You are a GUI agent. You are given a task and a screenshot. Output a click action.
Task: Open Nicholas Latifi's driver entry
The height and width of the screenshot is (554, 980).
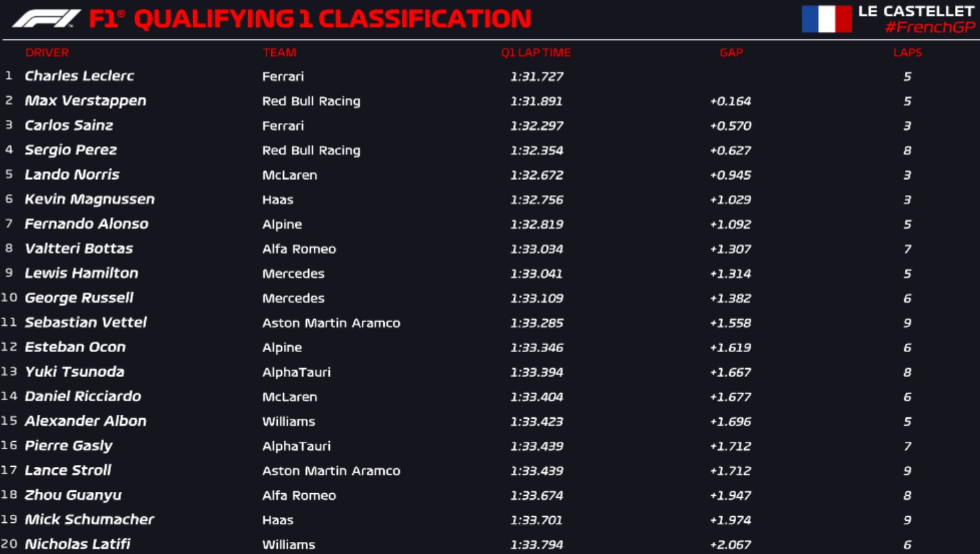(77, 544)
